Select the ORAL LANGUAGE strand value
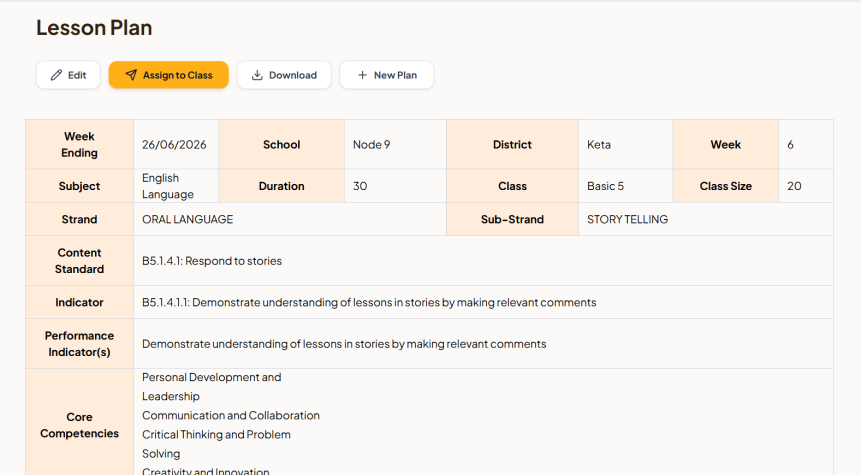Viewport: 861px width, 475px height. click(187, 219)
